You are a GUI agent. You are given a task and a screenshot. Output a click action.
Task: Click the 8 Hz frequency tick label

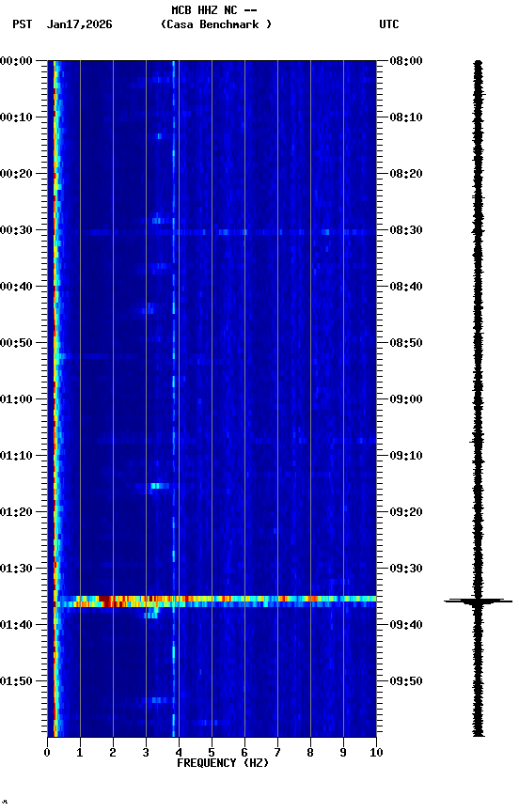pos(310,753)
